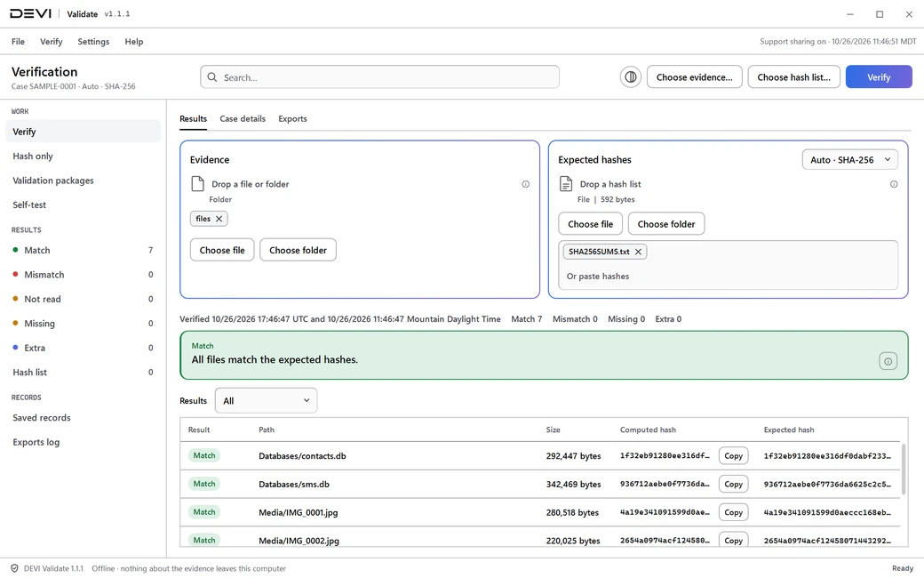Toggle the contrast theme icon button

tap(631, 77)
